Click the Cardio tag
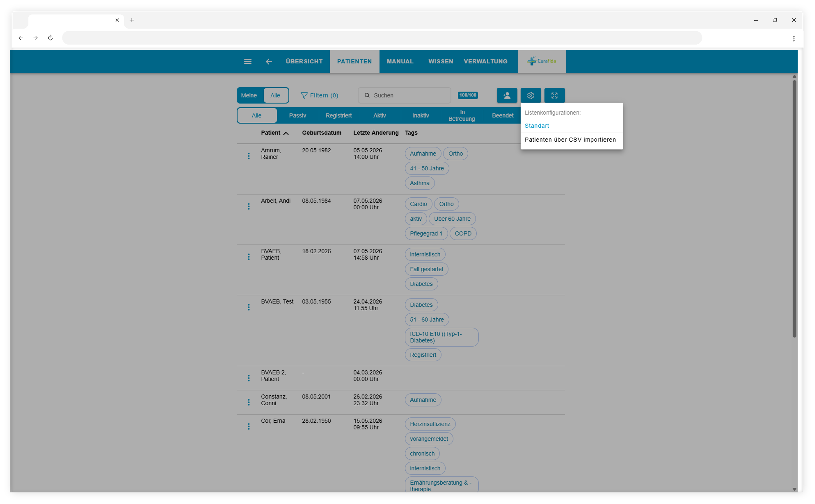 pyautogui.click(x=418, y=204)
